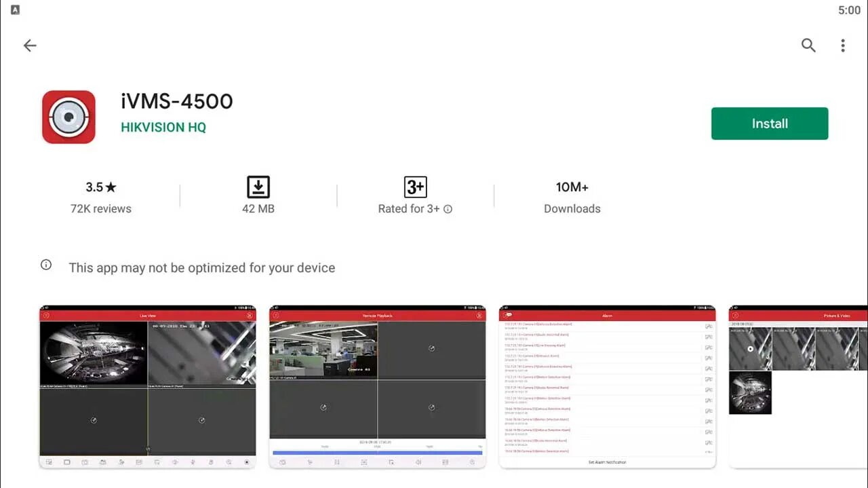Go back using the arrow icon
868x488 pixels.
tap(29, 45)
